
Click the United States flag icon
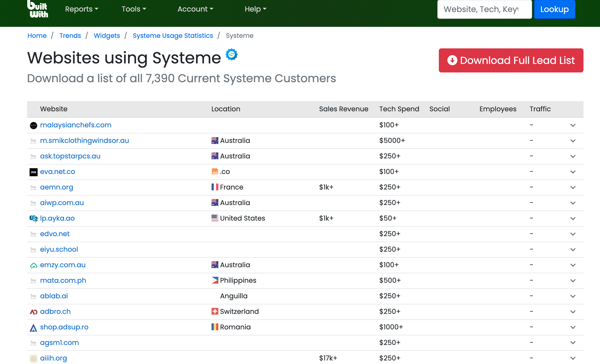(215, 218)
